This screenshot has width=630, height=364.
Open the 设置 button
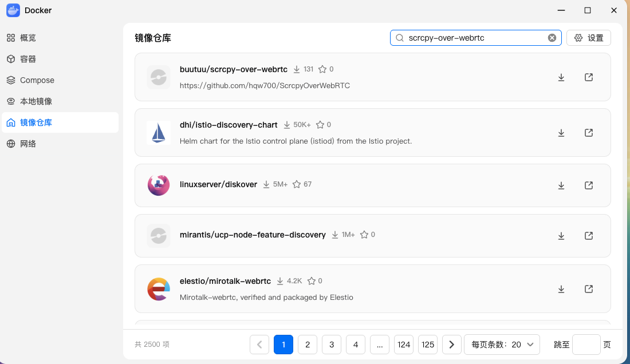pyautogui.click(x=589, y=38)
